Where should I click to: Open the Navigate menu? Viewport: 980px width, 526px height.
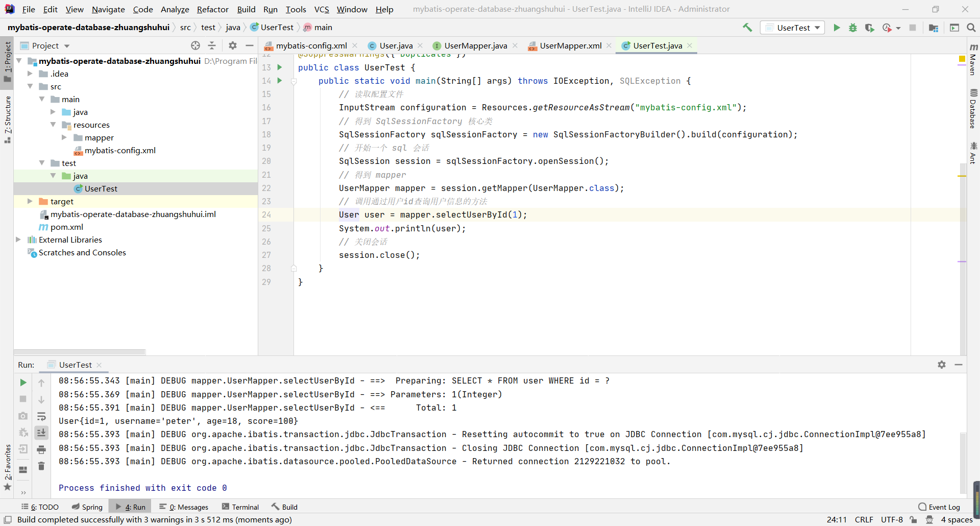pyautogui.click(x=108, y=9)
